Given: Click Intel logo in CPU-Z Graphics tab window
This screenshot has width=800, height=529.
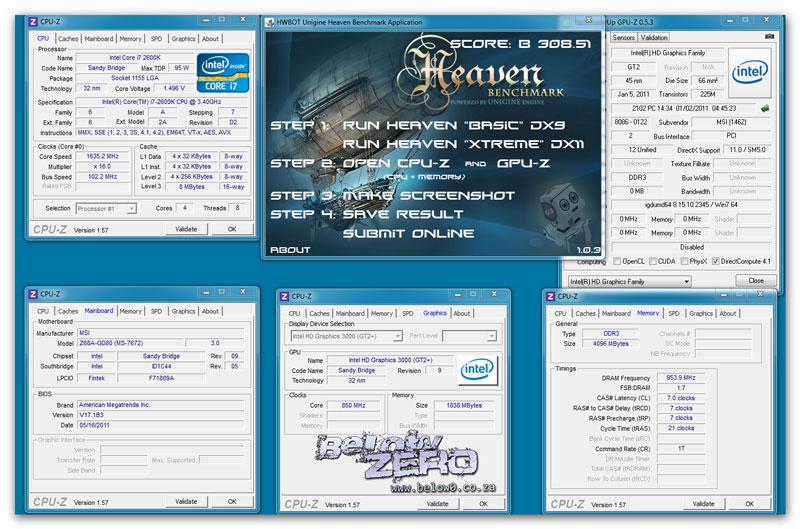Looking at the screenshot, I should coord(477,369).
